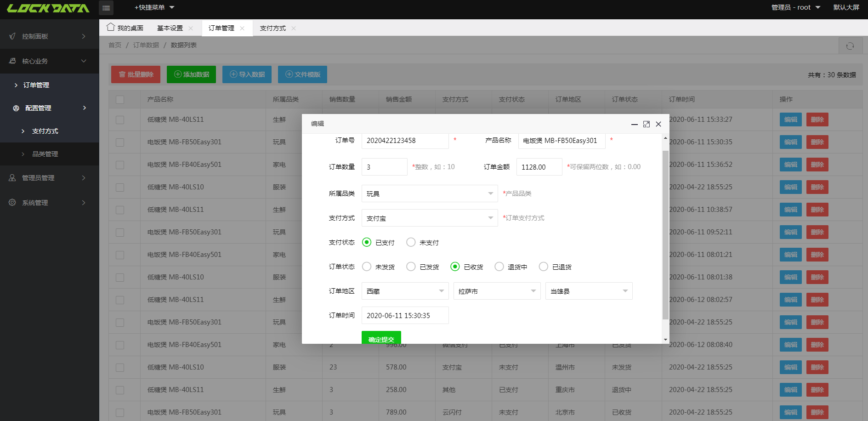
Task: Open 支付方式 in the sidebar
Action: point(49,131)
